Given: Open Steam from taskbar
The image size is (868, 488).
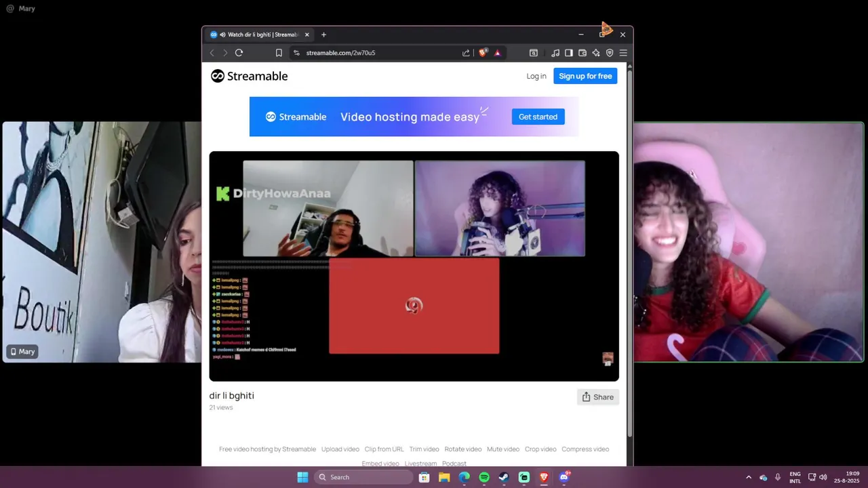Looking at the screenshot, I should click(504, 477).
